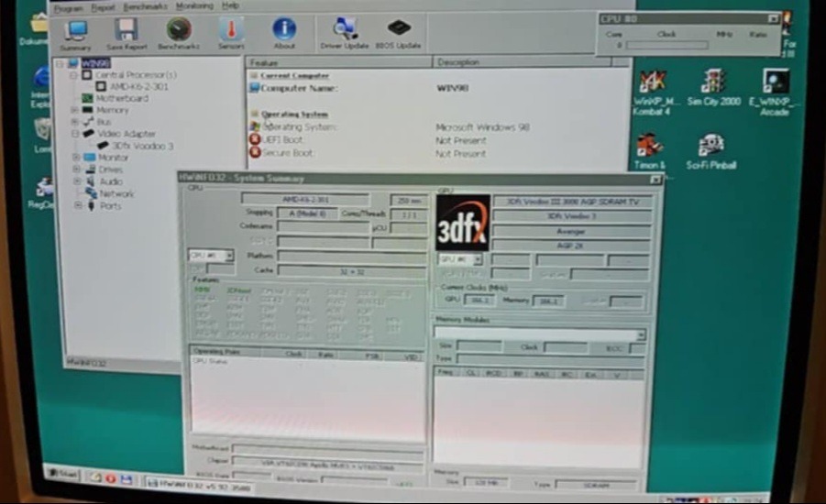Open the CPU #0 selector dropdown
The image size is (826, 504).
click(x=229, y=256)
